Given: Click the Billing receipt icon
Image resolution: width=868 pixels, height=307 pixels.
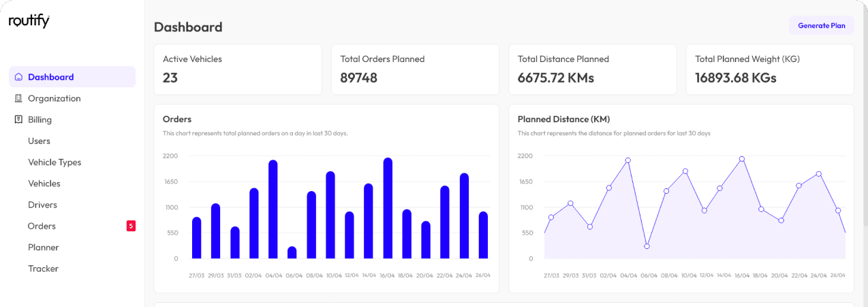Looking at the screenshot, I should (x=18, y=119).
